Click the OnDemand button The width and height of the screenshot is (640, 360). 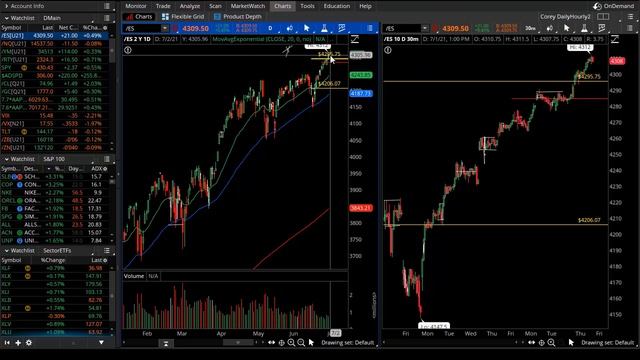[x=614, y=6]
